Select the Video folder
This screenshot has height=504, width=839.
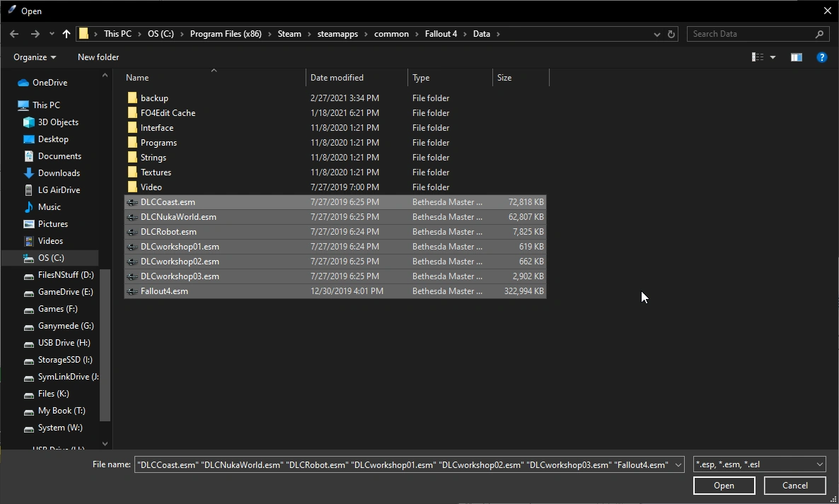pos(151,187)
